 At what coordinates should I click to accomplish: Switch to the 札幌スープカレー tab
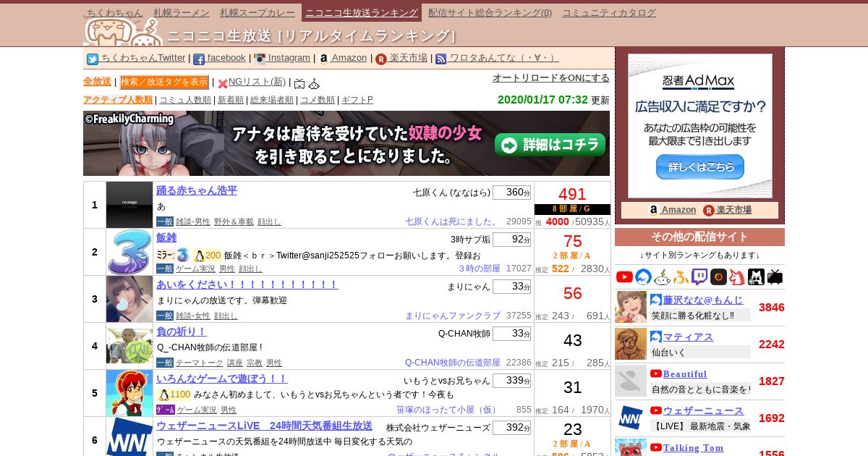tap(258, 13)
